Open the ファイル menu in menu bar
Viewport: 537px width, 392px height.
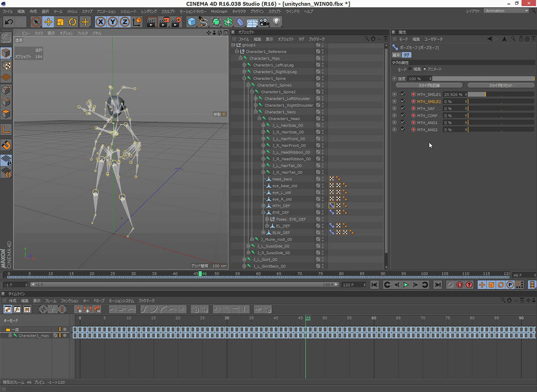pyautogui.click(x=8, y=11)
